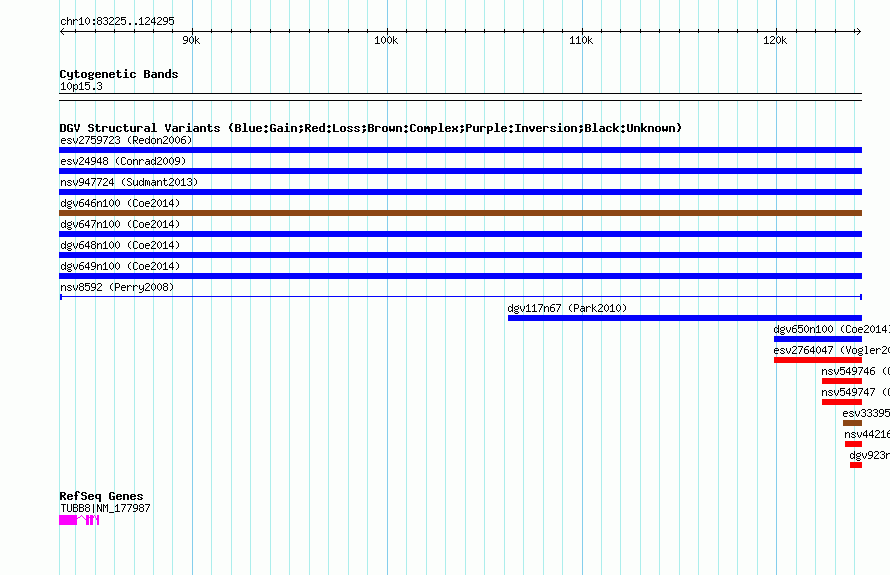890x575 pixels.
Task: Click the Cytogenetic Bands track title
Action: coord(119,74)
